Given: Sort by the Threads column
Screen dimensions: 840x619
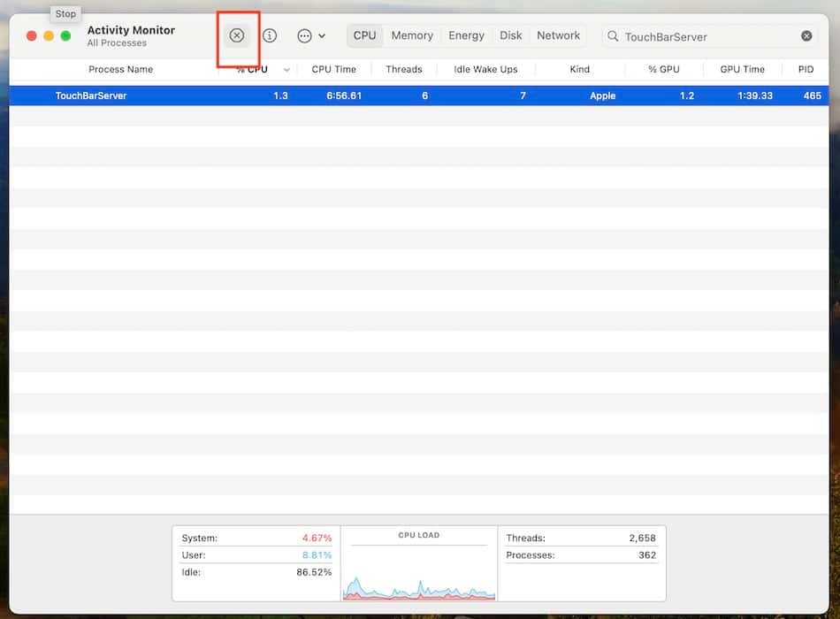Looking at the screenshot, I should pos(404,69).
